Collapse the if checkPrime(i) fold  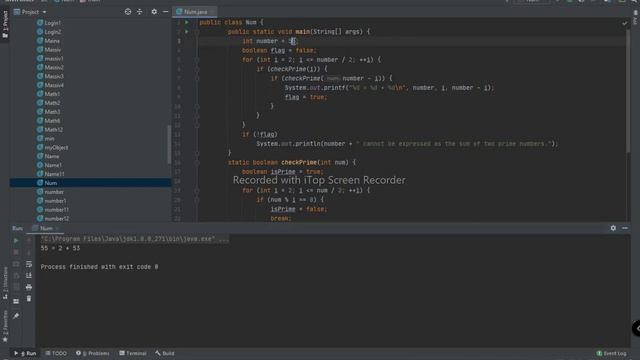[197, 69]
